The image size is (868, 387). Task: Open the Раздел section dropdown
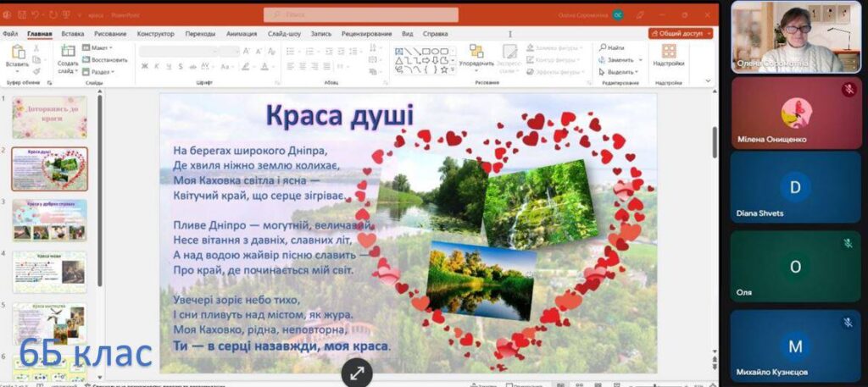click(101, 72)
